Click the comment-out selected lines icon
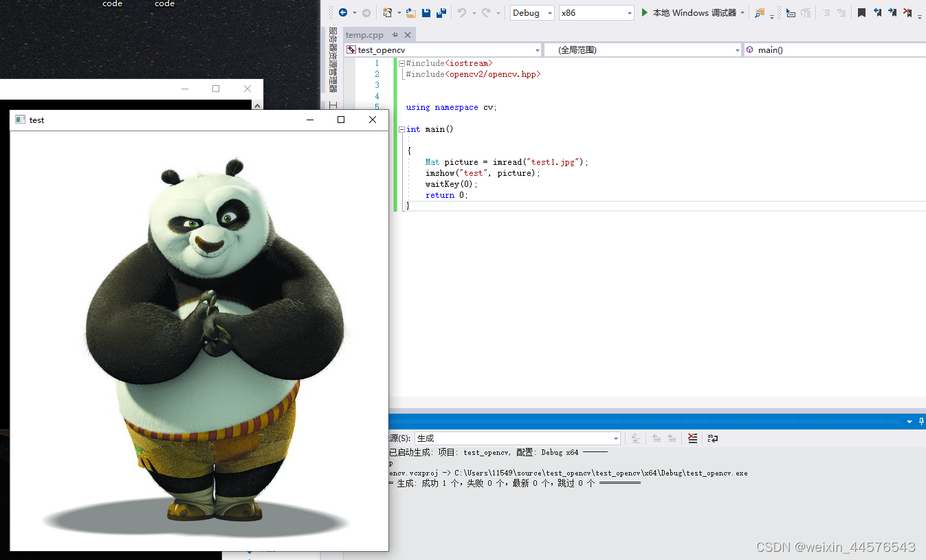Viewport: 926px width, 560px height. point(806,12)
